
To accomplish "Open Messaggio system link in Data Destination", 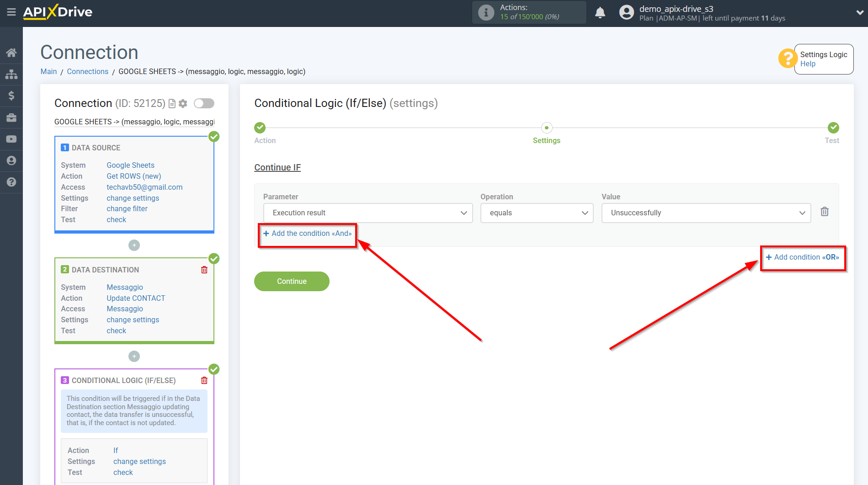I will pos(125,287).
